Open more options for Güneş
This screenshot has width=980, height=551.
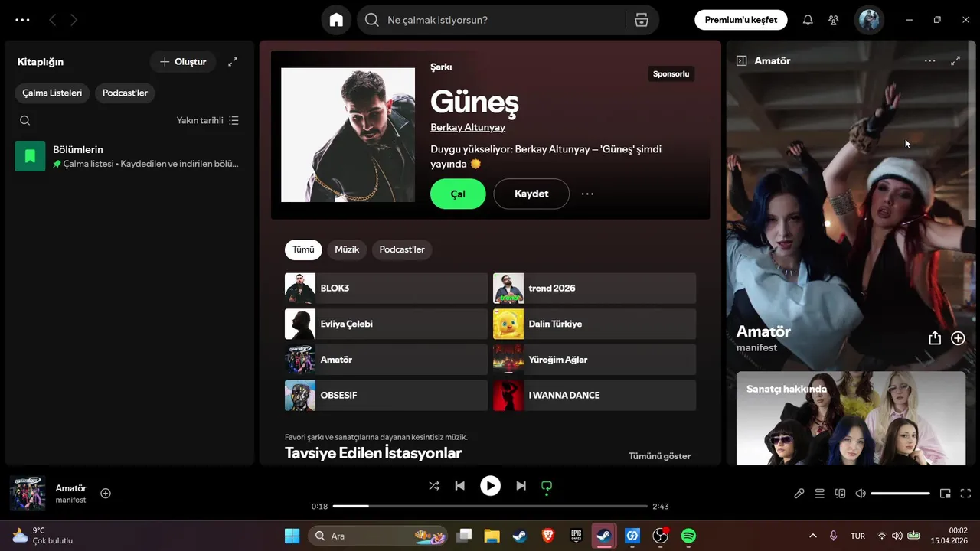587,194
